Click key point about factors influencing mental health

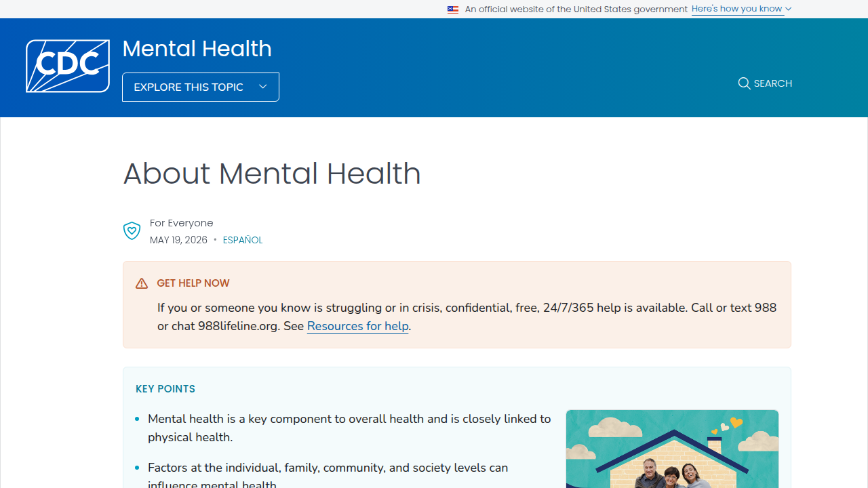click(x=328, y=476)
